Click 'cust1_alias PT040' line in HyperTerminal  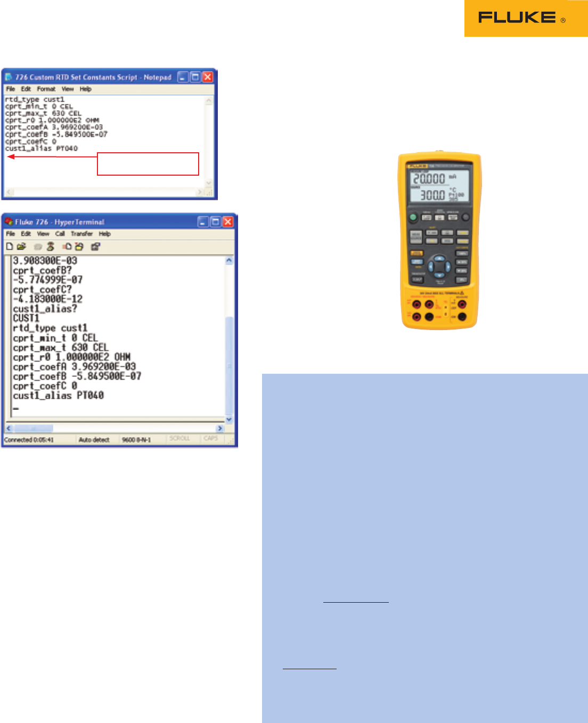pyautogui.click(x=59, y=396)
